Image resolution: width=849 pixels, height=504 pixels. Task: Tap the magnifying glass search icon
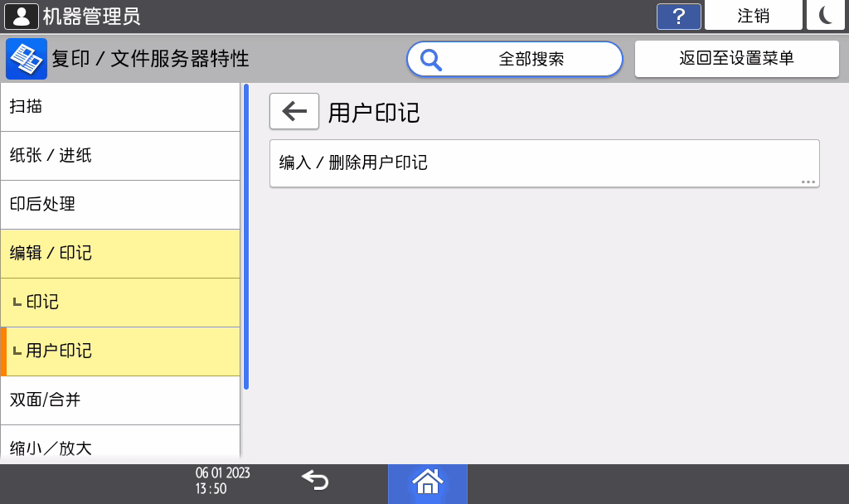[x=430, y=58]
